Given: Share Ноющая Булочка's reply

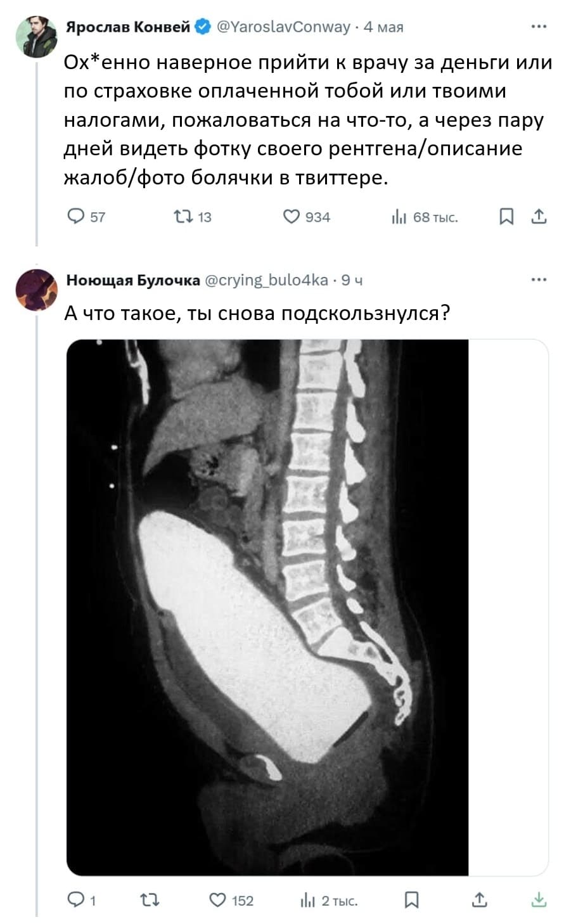Looking at the screenshot, I should 480,900.
